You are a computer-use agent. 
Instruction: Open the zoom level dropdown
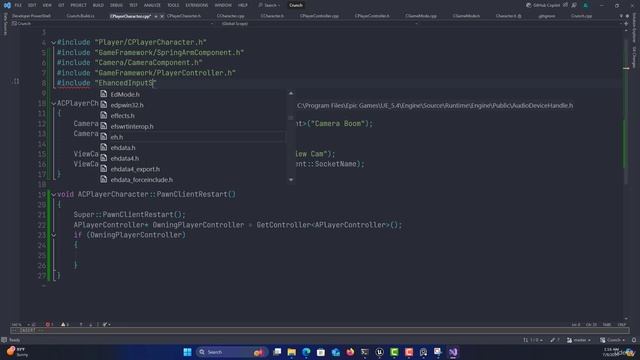(19, 325)
